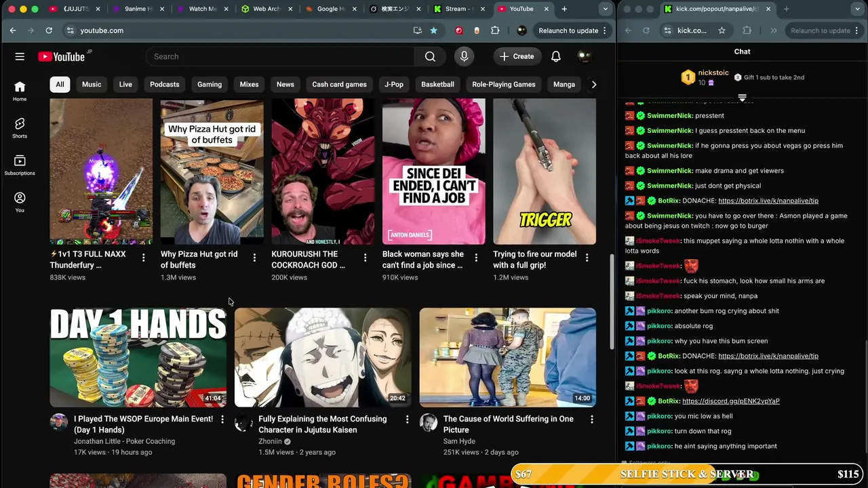Click the site info icon beside youtube.com
This screenshot has width=868, height=488.
(70, 30)
